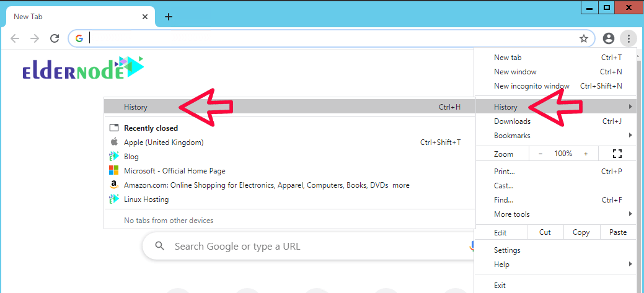644x293 pixels.
Task: Click No tabs from other devices text
Action: click(169, 221)
